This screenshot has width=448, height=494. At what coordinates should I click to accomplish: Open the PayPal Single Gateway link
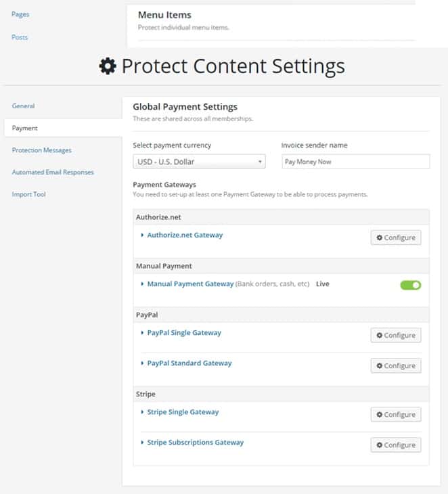184,333
